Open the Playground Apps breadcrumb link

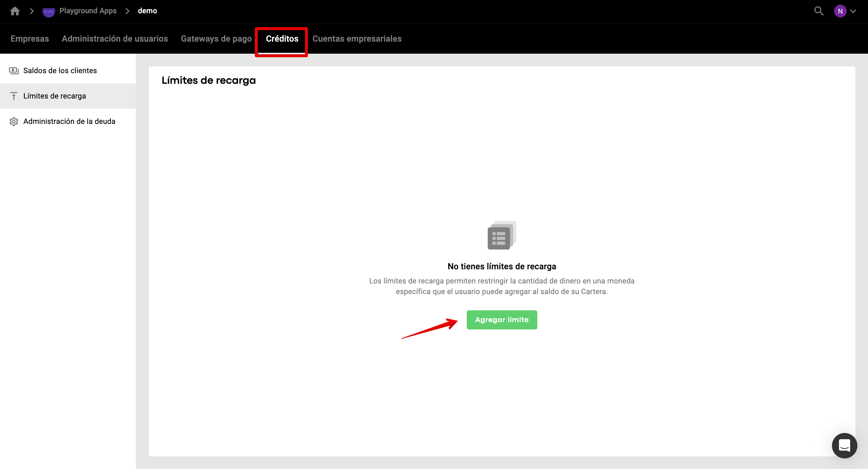tap(88, 11)
